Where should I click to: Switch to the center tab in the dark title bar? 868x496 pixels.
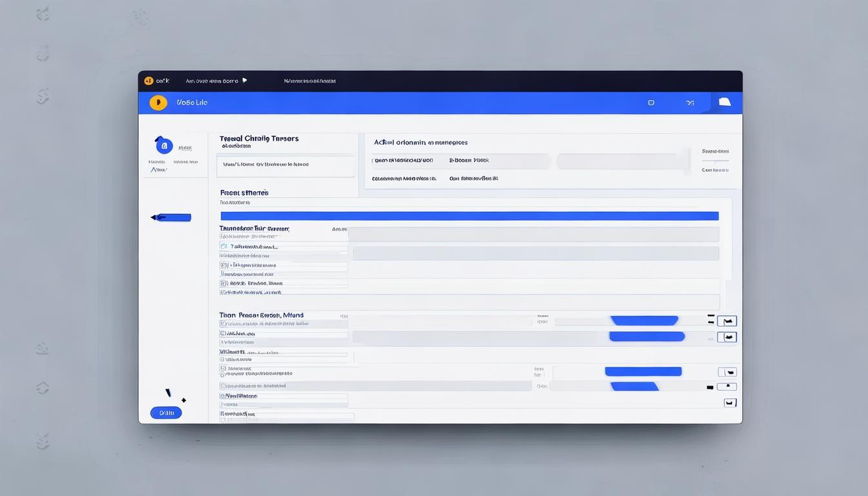[x=309, y=81]
